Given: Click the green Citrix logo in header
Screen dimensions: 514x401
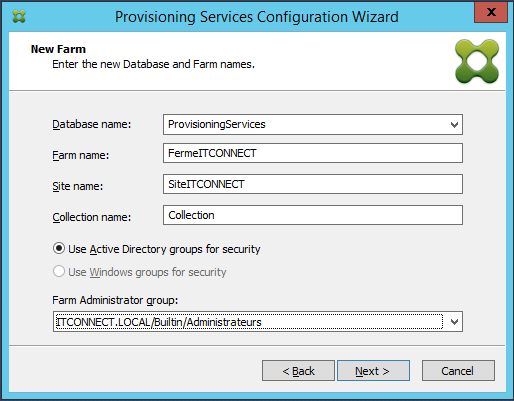Looking at the screenshot, I should (x=477, y=61).
